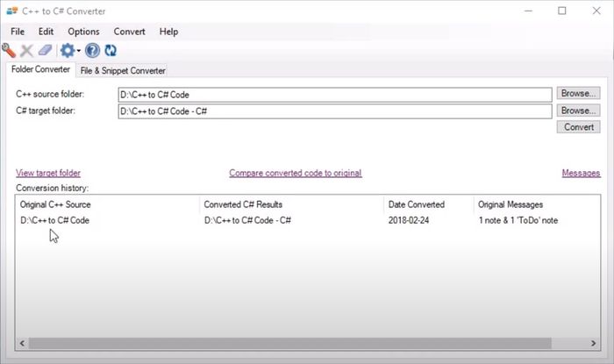
Task: Click inside the C++ source folder field
Action: 333,94
